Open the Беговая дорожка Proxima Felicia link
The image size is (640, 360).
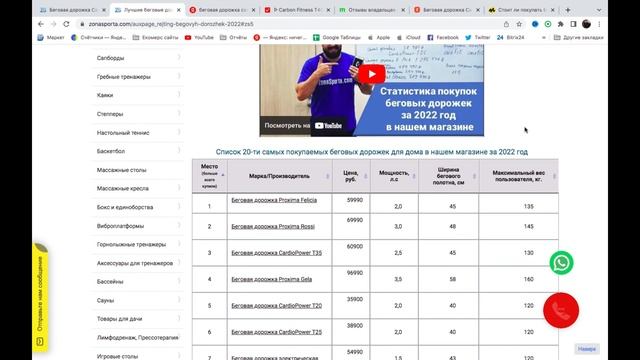click(x=274, y=200)
